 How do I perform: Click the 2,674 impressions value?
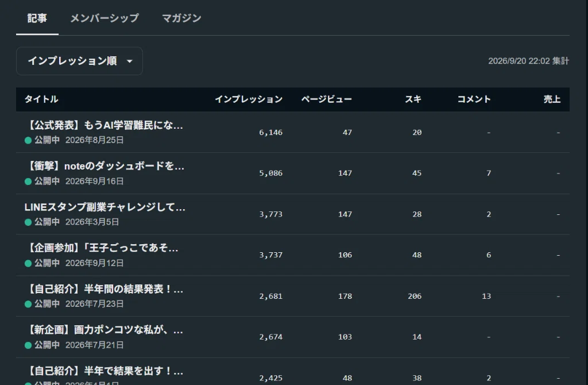pyautogui.click(x=271, y=337)
